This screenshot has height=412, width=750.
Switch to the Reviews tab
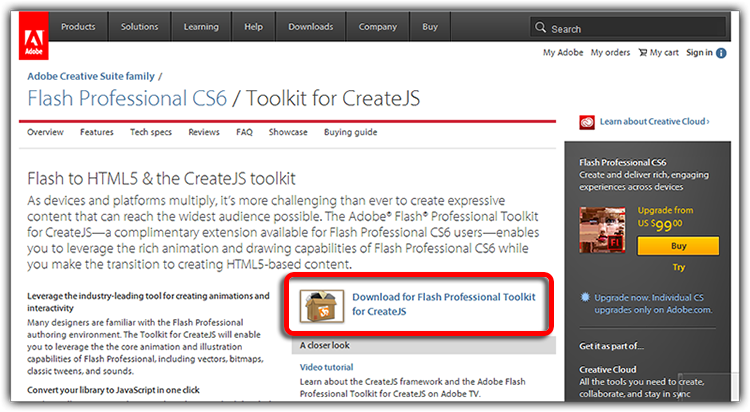tap(204, 132)
